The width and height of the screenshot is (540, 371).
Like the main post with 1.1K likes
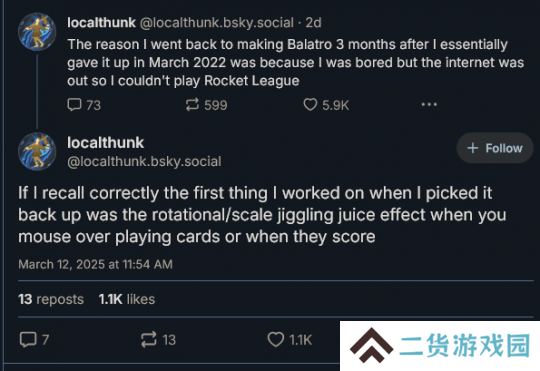276,340
